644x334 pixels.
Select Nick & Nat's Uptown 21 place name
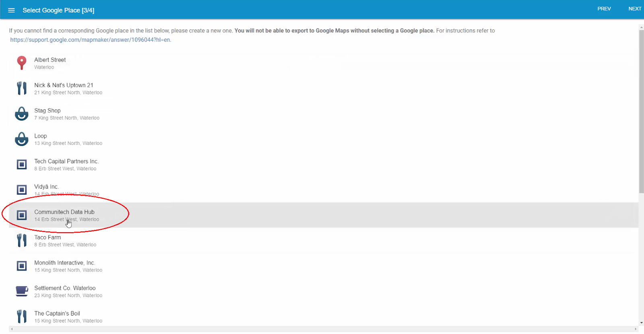[x=64, y=85]
